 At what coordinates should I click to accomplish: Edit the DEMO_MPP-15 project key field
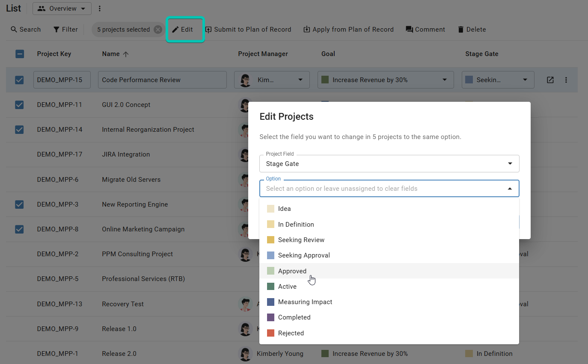pyautogui.click(x=62, y=80)
